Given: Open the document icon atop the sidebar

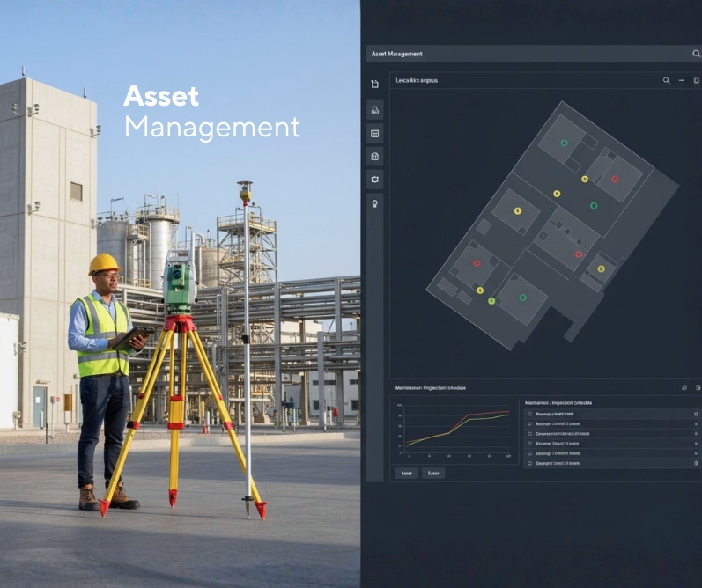Looking at the screenshot, I should [x=374, y=85].
